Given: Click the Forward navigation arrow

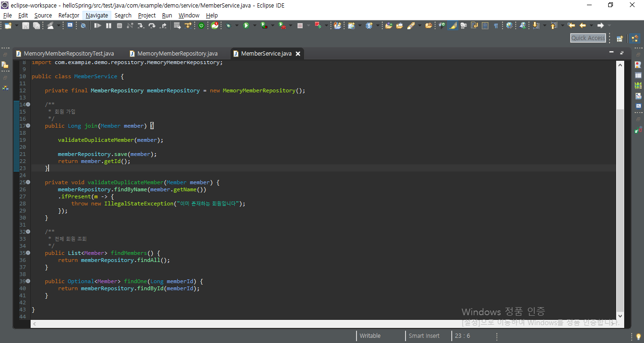Looking at the screenshot, I should 601,25.
